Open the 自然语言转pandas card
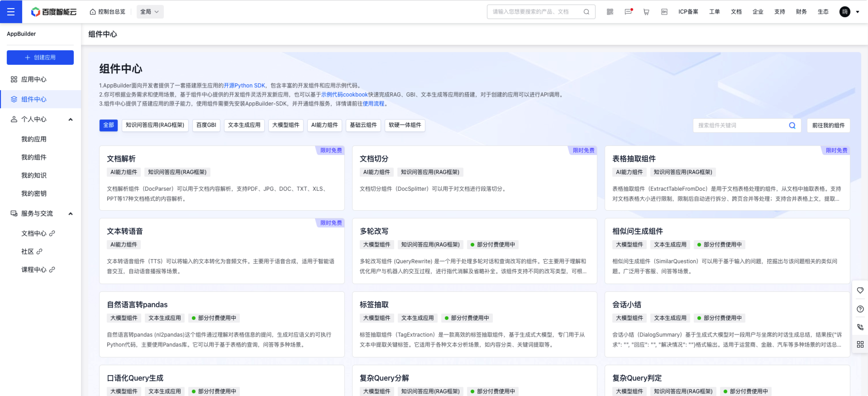 point(222,324)
